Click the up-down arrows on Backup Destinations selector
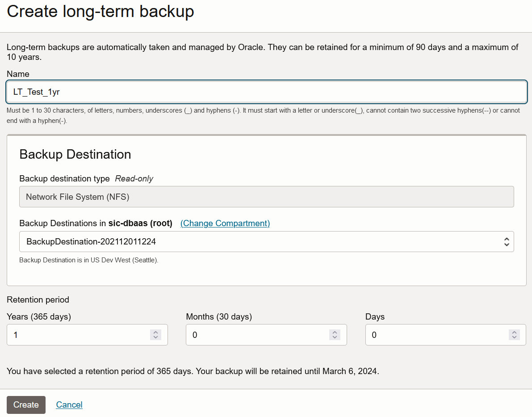532x417 pixels. tap(507, 242)
